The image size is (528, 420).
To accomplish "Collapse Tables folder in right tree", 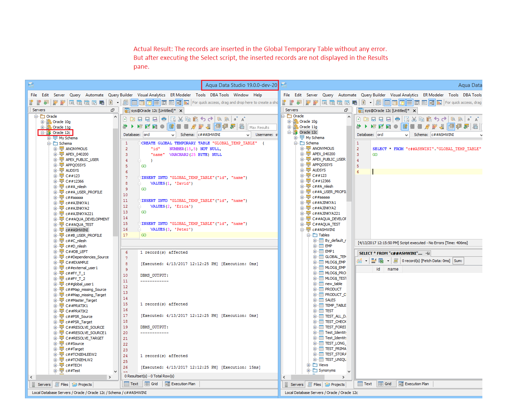I will tap(308, 235).
